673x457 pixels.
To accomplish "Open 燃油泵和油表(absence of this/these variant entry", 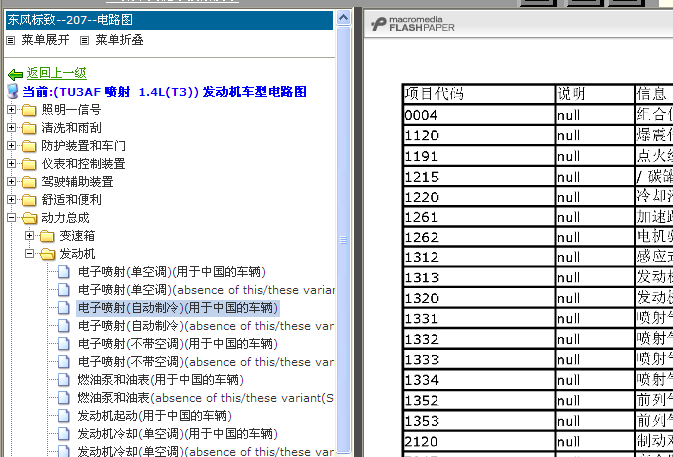I will click(206, 398).
